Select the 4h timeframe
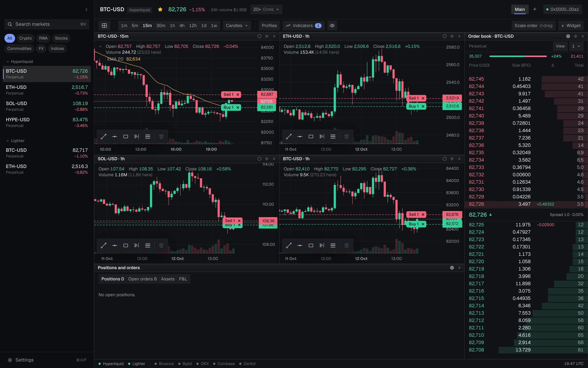 tap(182, 26)
